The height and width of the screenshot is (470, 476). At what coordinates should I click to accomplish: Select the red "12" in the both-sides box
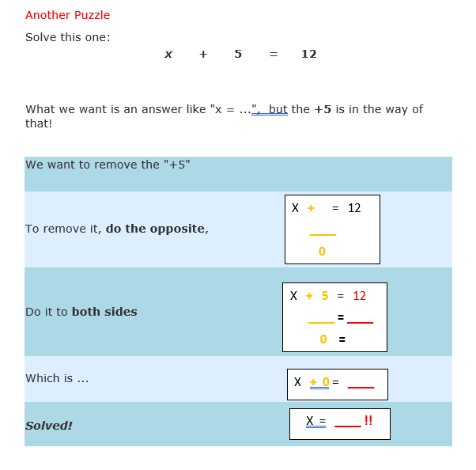359,296
